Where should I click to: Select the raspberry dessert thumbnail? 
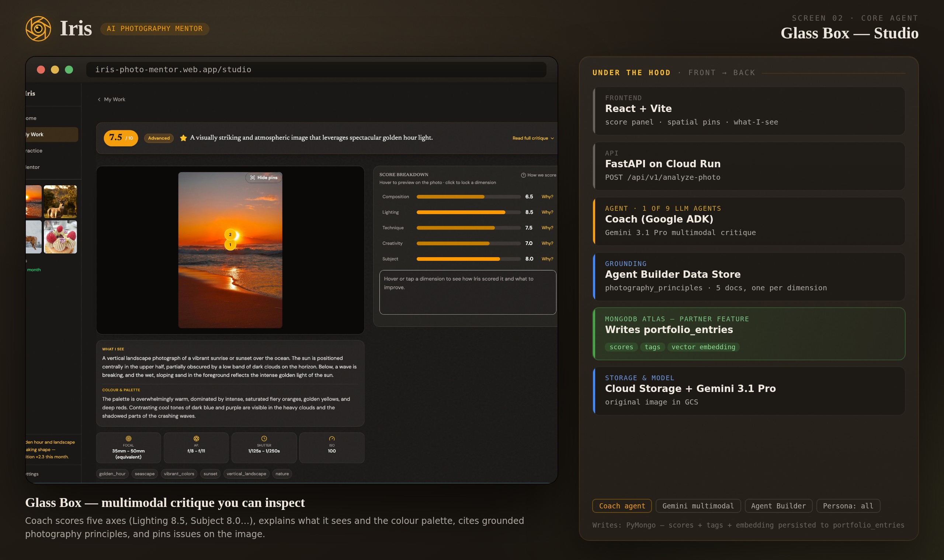60,237
